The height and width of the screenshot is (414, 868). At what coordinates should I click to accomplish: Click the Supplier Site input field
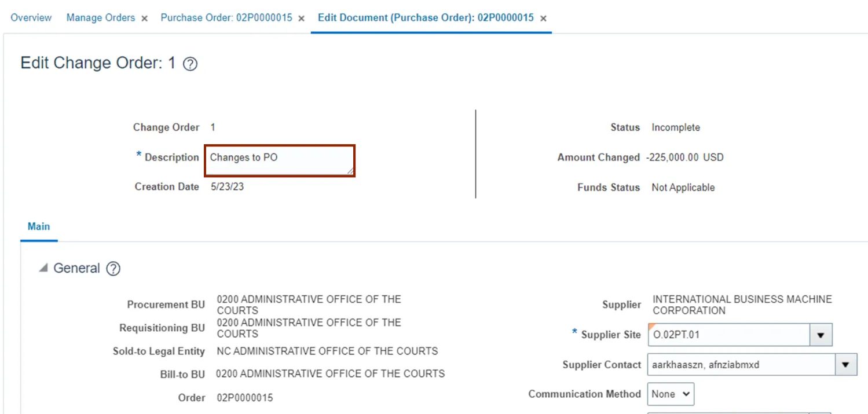tap(728, 335)
